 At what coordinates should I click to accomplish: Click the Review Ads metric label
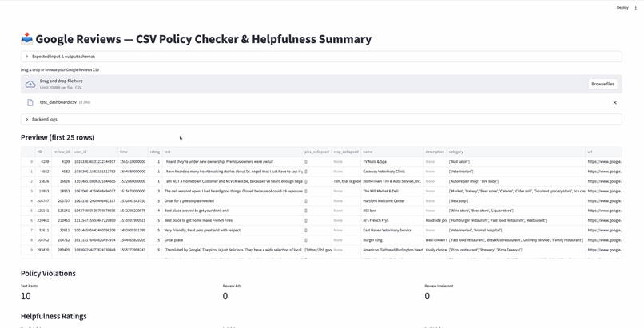(x=232, y=286)
